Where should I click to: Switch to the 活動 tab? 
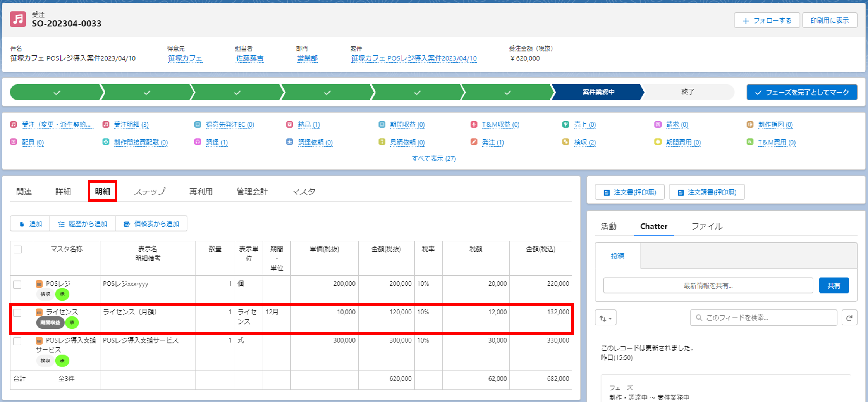608,227
